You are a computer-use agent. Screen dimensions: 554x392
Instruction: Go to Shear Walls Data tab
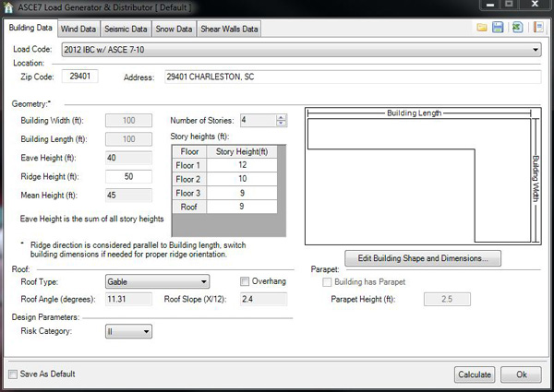[229, 29]
